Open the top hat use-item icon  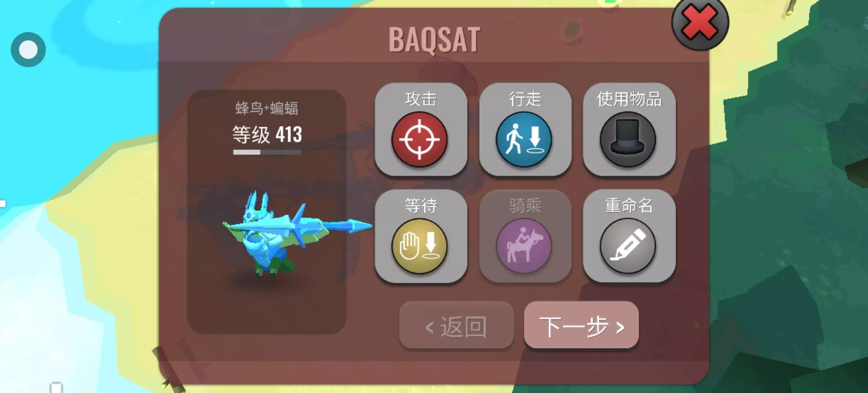point(628,139)
